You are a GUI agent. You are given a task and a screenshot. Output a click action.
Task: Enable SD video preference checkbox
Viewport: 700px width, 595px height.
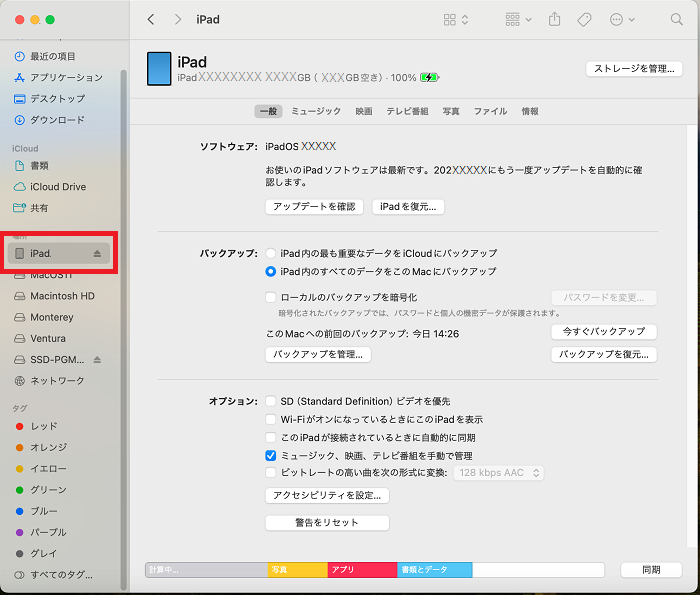click(x=271, y=401)
